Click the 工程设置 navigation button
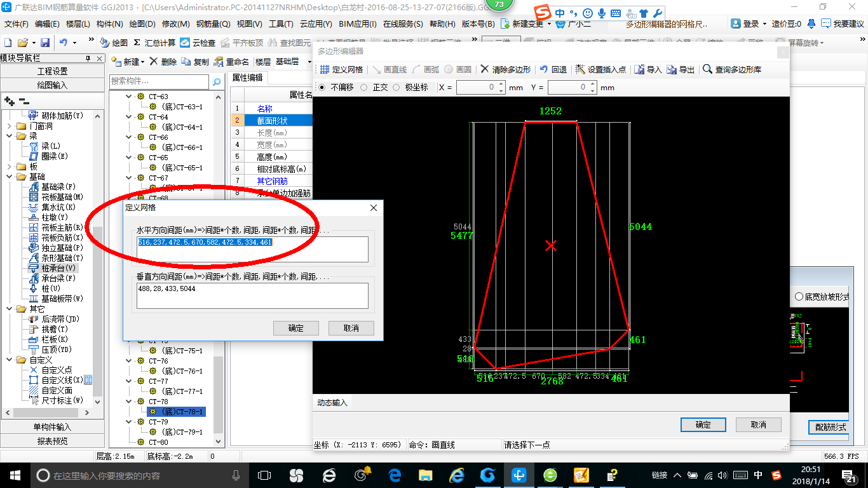 tap(52, 71)
